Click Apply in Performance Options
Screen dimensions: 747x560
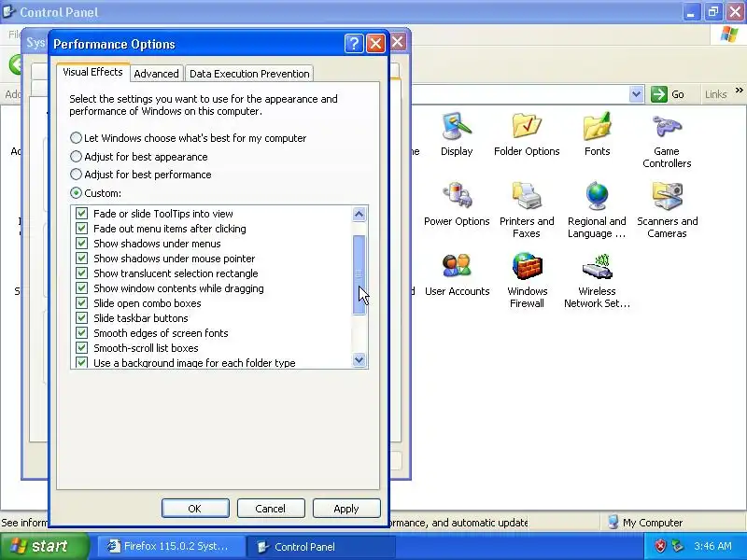click(x=346, y=509)
